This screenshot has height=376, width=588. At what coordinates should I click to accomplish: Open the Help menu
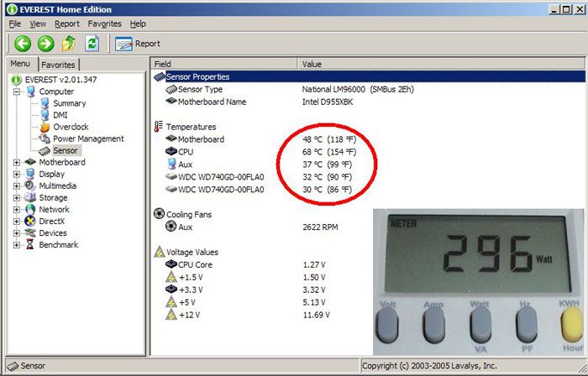138,24
